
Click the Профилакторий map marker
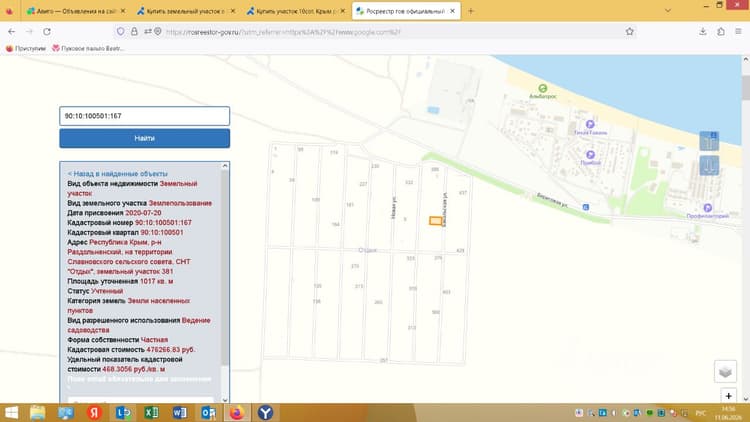[707, 208]
